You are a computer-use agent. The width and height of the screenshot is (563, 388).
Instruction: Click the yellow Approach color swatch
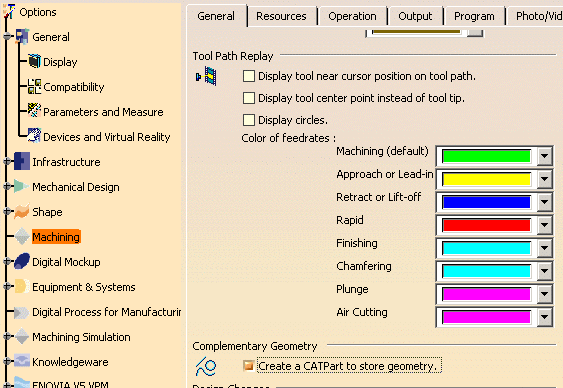click(487, 179)
